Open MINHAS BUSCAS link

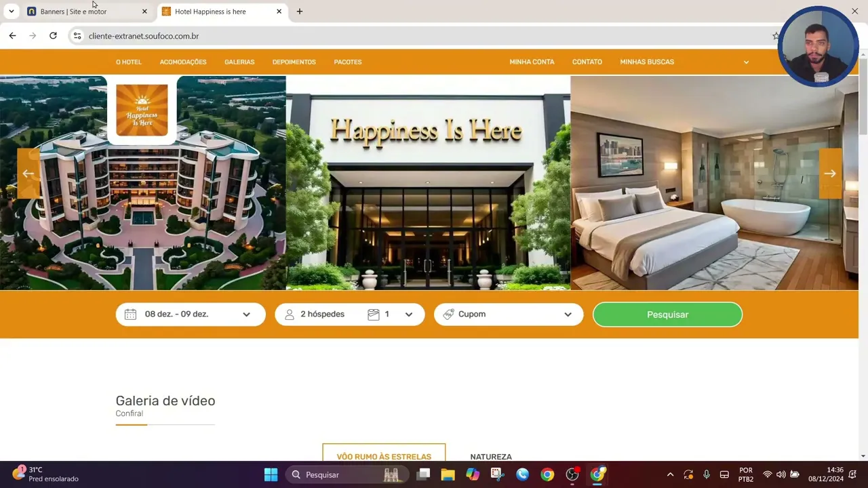(x=647, y=62)
